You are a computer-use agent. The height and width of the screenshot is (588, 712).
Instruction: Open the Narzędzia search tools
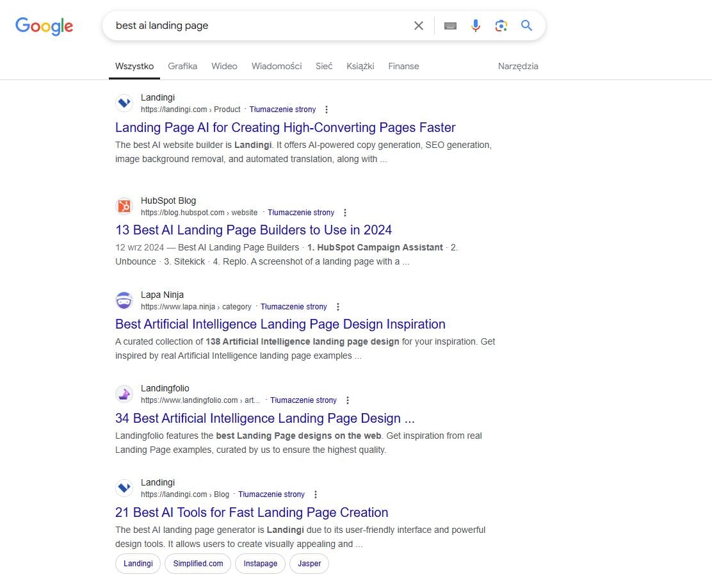pos(518,67)
